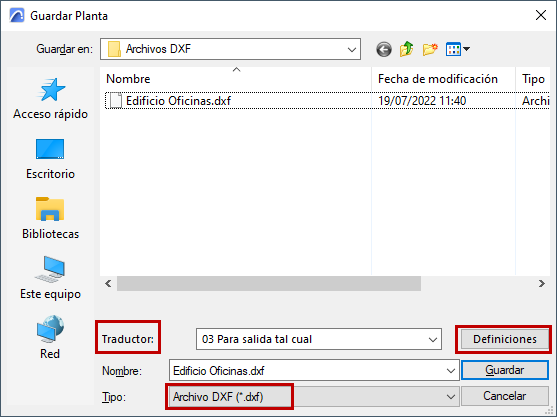
Task: Close the Guardar Planta dialog
Action: [541, 15]
